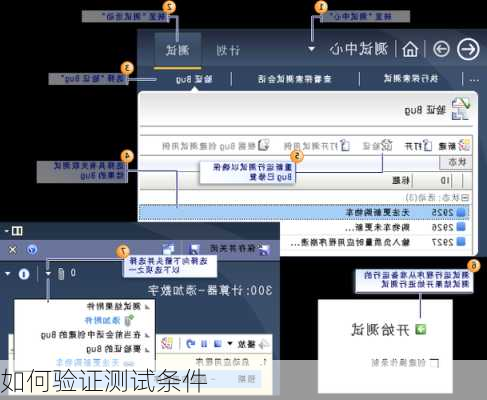Open the 验证 Bug sub-tab
The height and width of the screenshot is (400, 487).
click(194, 79)
